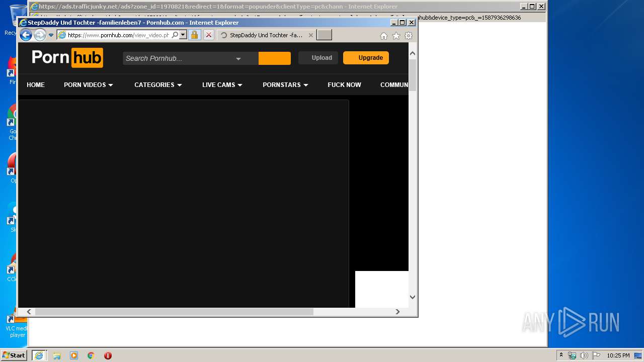Expand the VIDEOS navigation menu
Screen dimensions: 644x362
pyautogui.click(x=89, y=85)
